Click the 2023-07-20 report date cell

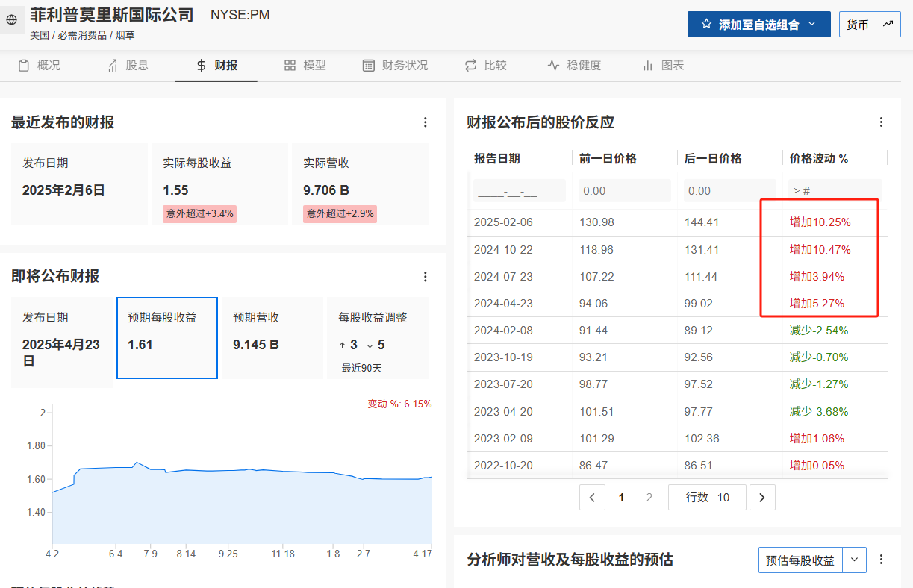[x=503, y=384]
